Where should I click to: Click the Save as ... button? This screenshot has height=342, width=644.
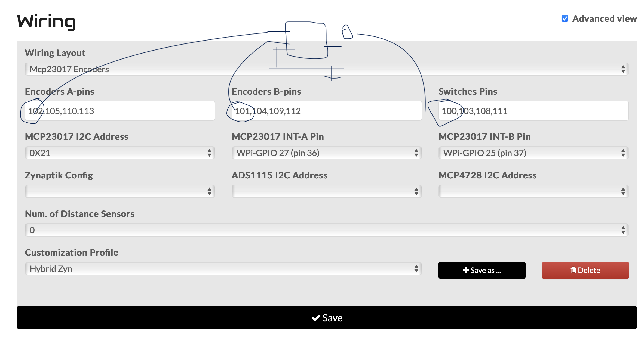(x=482, y=270)
